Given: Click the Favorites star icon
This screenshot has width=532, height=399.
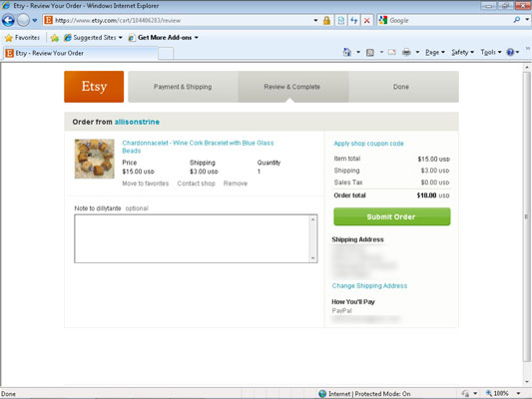Looking at the screenshot, I should coord(9,38).
